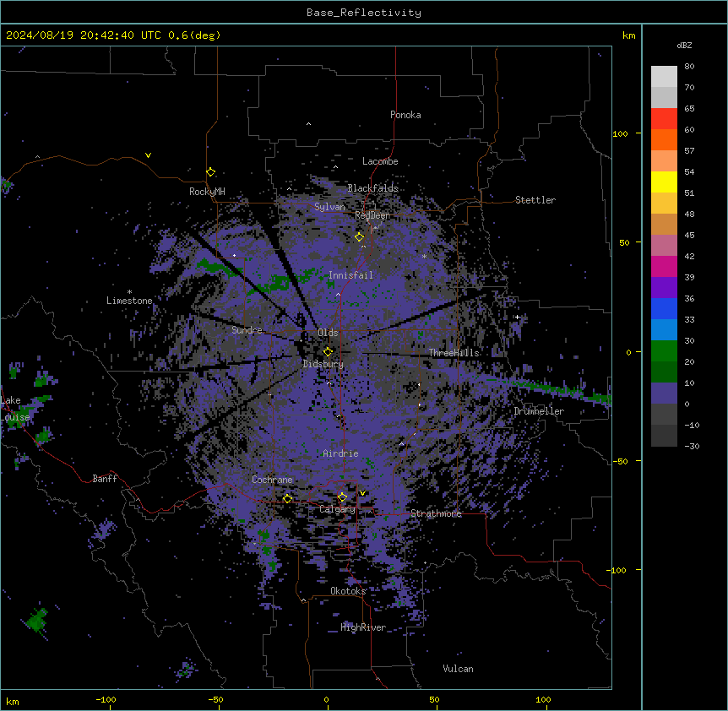Select the Cochrane town label
Screen dimensions: 728x711
[x=272, y=480]
